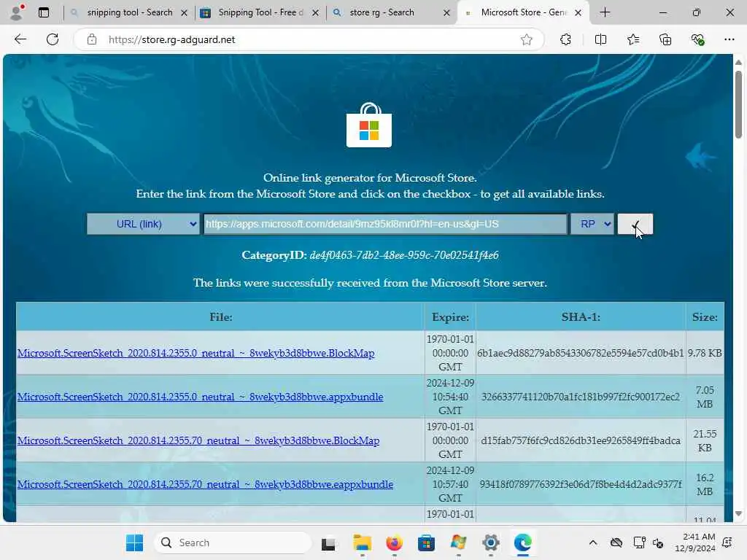Close the Microsoft Store - Gene tab
The image size is (747, 560).
(578, 13)
